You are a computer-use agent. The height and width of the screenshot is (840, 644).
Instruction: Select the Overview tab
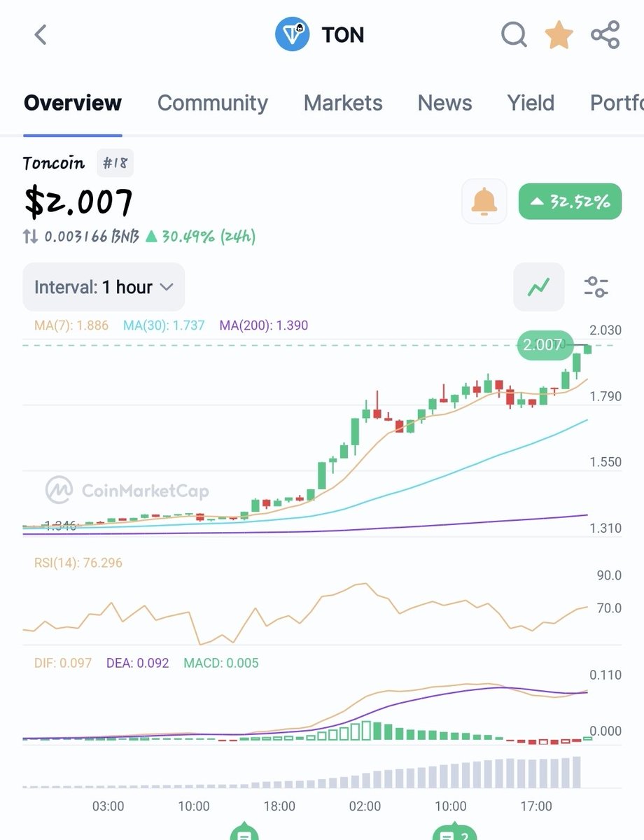73,104
